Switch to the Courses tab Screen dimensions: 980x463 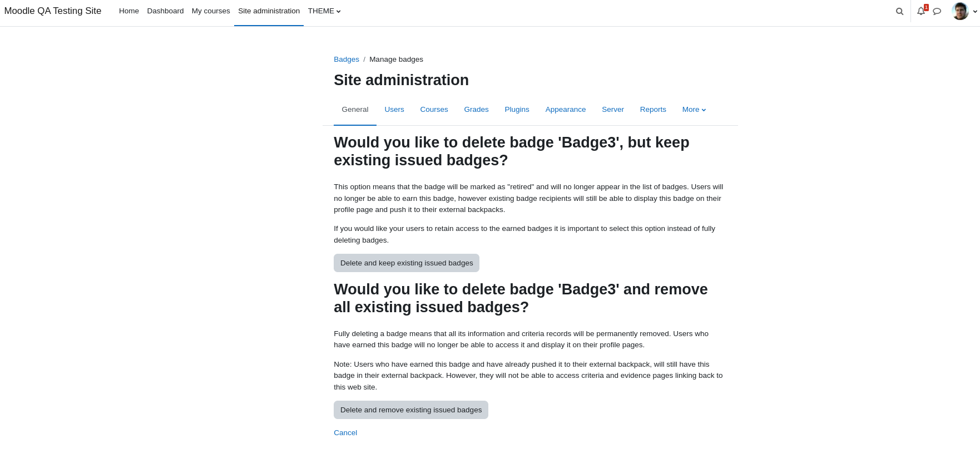tap(434, 110)
